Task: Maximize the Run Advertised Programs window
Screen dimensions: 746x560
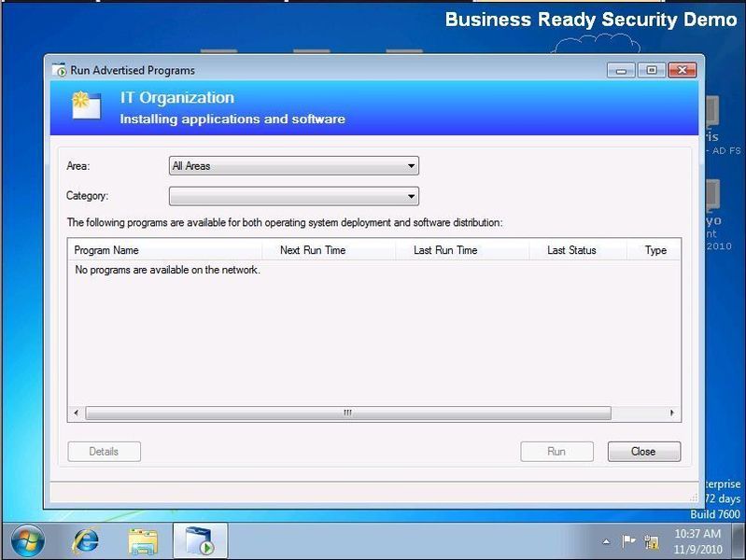Action: click(652, 70)
